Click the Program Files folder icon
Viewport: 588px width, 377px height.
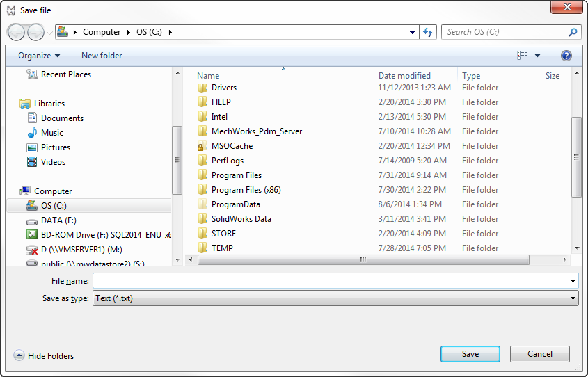[x=202, y=175]
